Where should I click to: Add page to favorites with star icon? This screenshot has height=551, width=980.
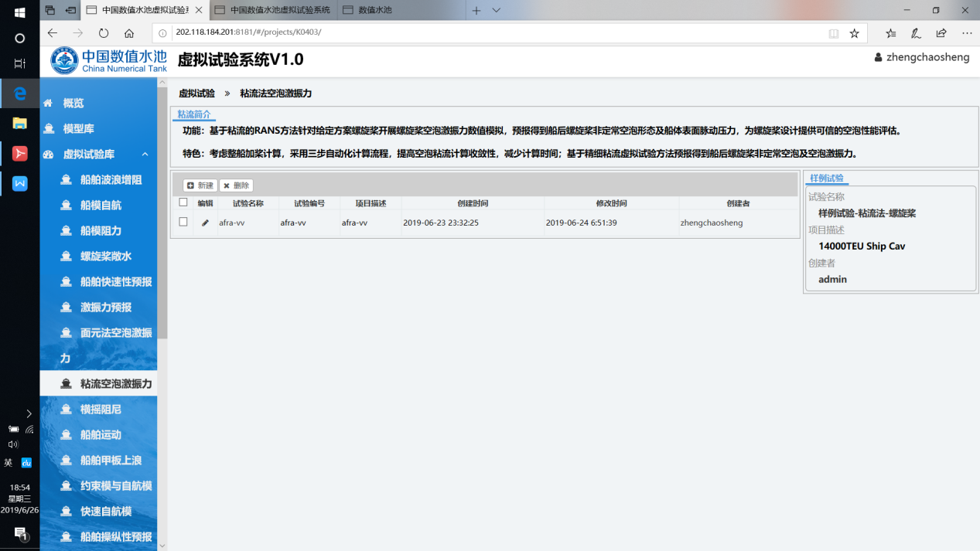[x=854, y=33]
